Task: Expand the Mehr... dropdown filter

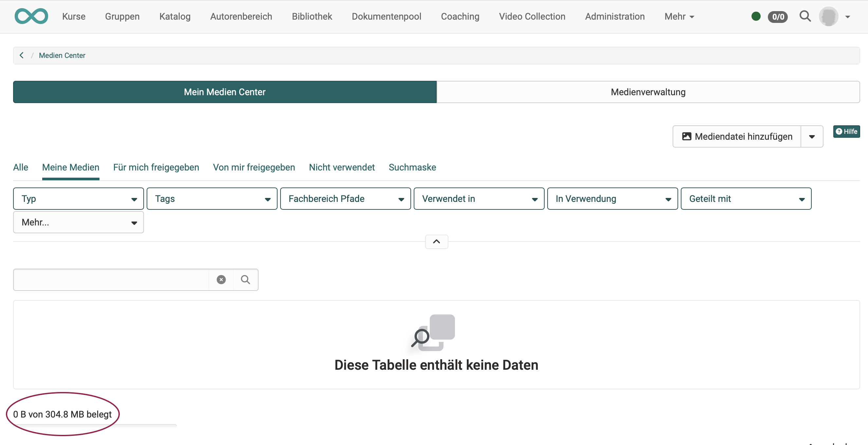Action: coord(78,222)
